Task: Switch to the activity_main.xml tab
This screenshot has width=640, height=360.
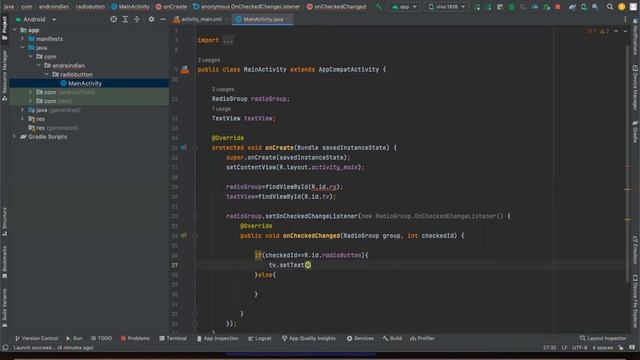Action: pos(198,19)
